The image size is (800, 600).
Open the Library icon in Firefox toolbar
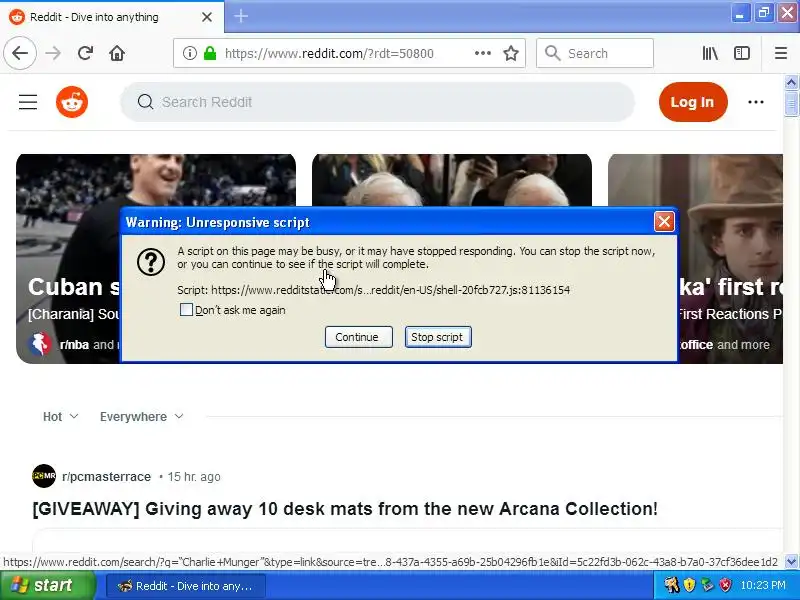(x=710, y=53)
